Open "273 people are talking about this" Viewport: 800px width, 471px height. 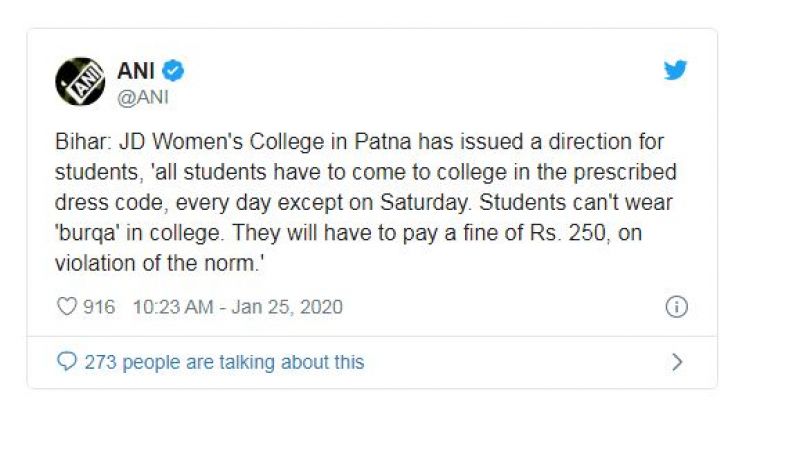coord(224,362)
